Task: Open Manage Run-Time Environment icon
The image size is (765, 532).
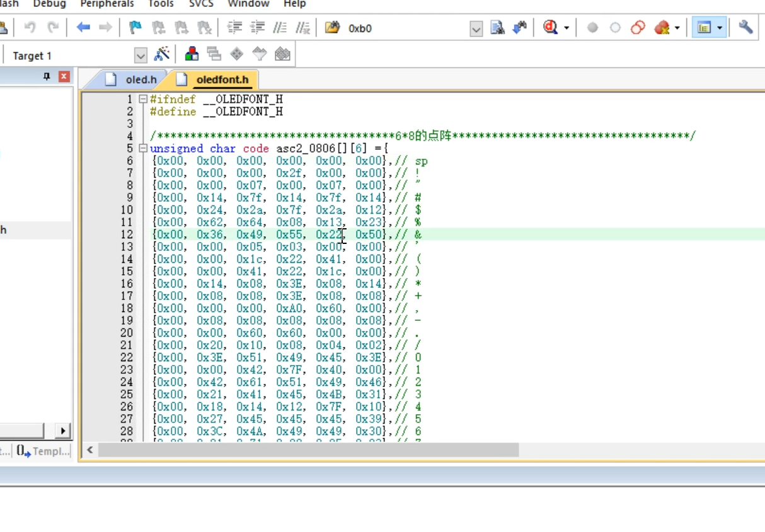Action: pyautogui.click(x=214, y=54)
